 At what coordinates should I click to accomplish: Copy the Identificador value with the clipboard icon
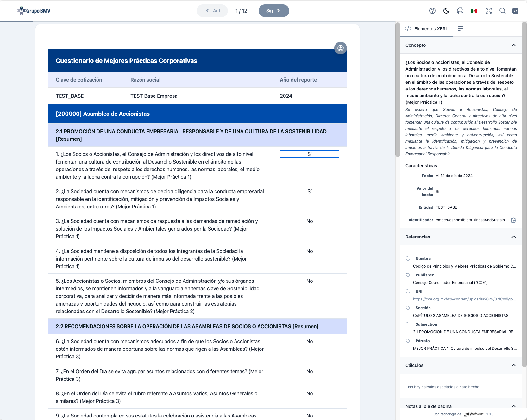tap(513, 220)
